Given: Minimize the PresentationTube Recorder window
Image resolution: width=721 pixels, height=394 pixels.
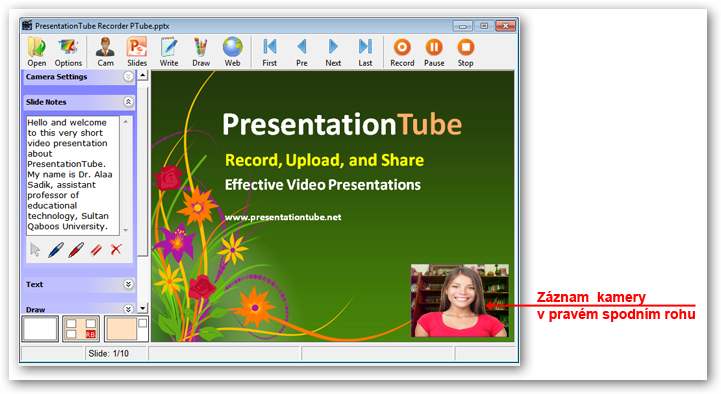Looking at the screenshot, I should 462,26.
